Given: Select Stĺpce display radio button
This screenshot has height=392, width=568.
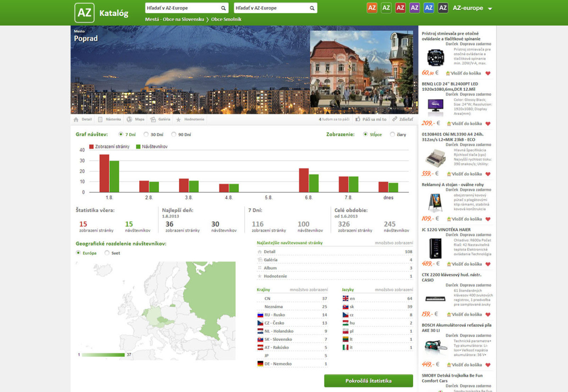Looking at the screenshot, I should (x=365, y=134).
